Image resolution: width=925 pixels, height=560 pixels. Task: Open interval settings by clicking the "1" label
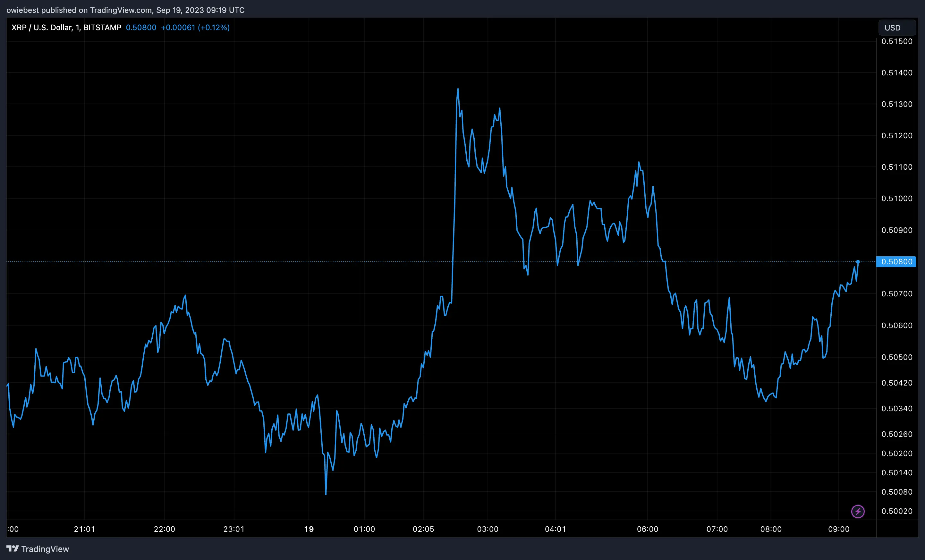[78, 27]
